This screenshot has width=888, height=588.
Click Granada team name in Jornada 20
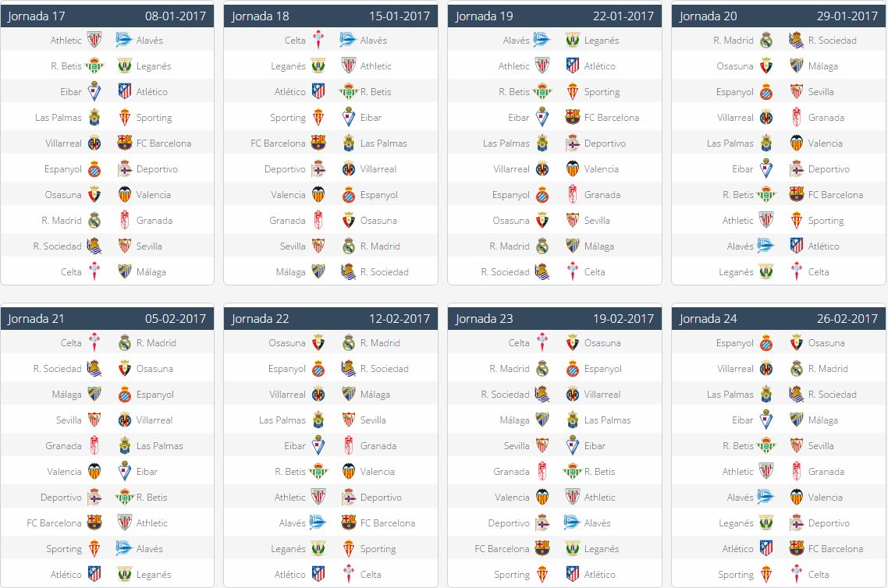pos(826,118)
